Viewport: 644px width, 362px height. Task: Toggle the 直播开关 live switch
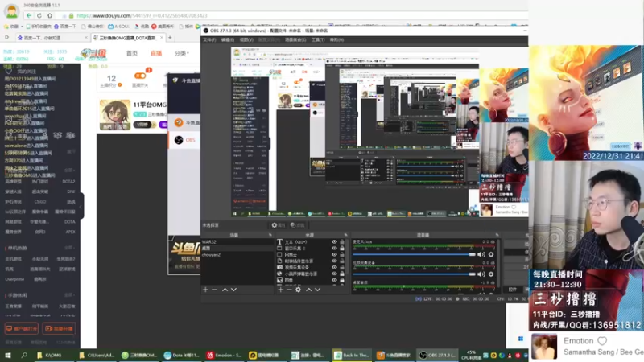(x=140, y=76)
